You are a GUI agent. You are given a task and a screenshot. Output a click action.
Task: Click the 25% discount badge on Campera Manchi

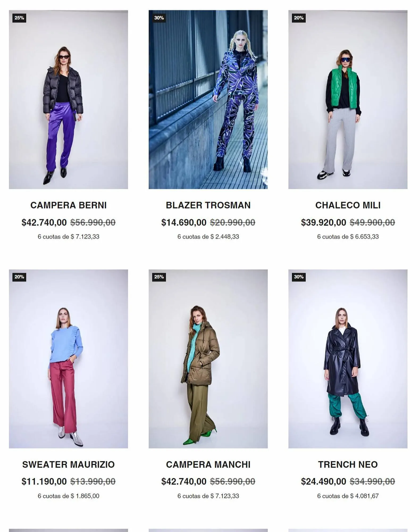point(159,277)
